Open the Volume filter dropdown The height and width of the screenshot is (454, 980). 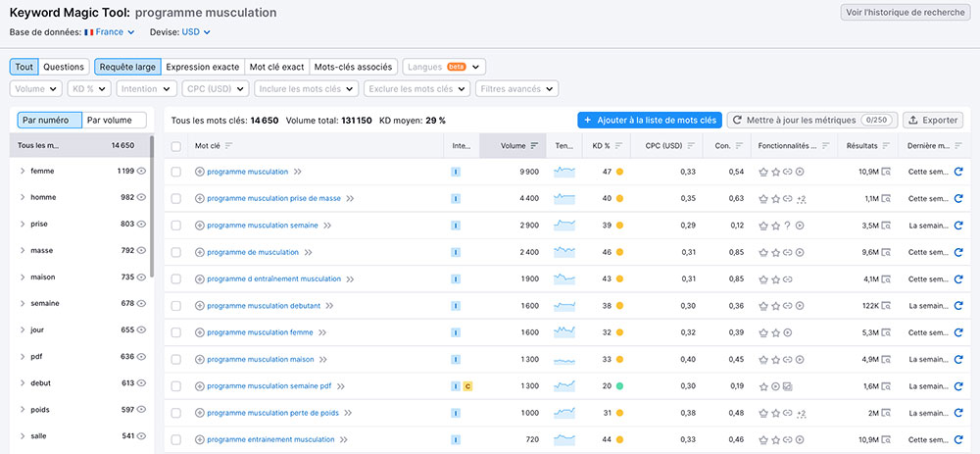point(36,89)
